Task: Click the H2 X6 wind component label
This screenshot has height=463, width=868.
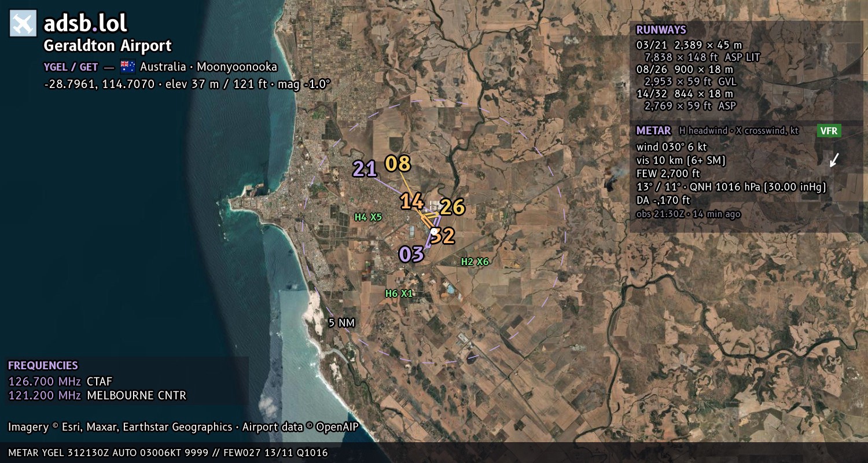Action: click(x=475, y=262)
